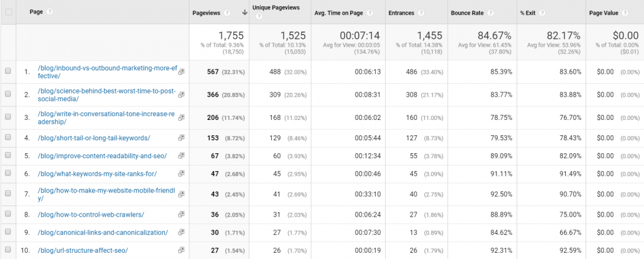
Task: Open /blog/what-keywords-my-site-ranks-for/ link
Action: 97,174
